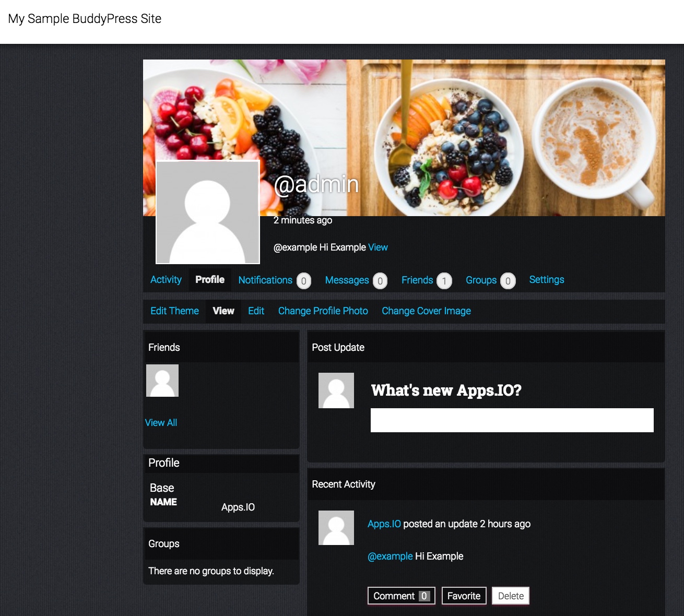Click the Notifications count badge
The height and width of the screenshot is (616, 684).
pos(304,281)
